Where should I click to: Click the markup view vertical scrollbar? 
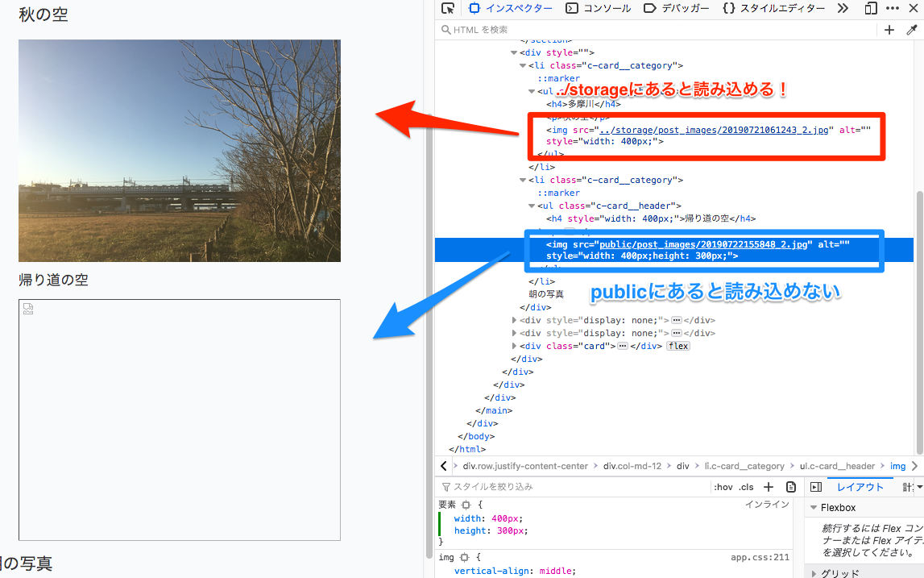(919, 322)
